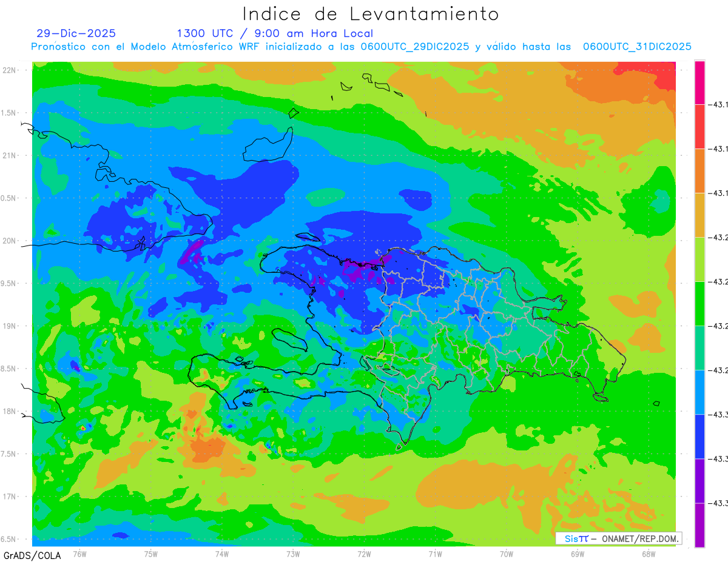Click the lime yellow-green segment of the color bar
This screenshot has height=562, width=728.
[x=699, y=259]
